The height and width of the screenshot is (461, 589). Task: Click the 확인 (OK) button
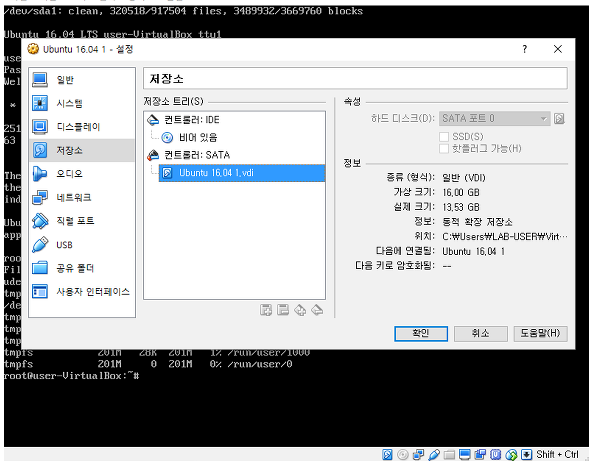(x=421, y=333)
